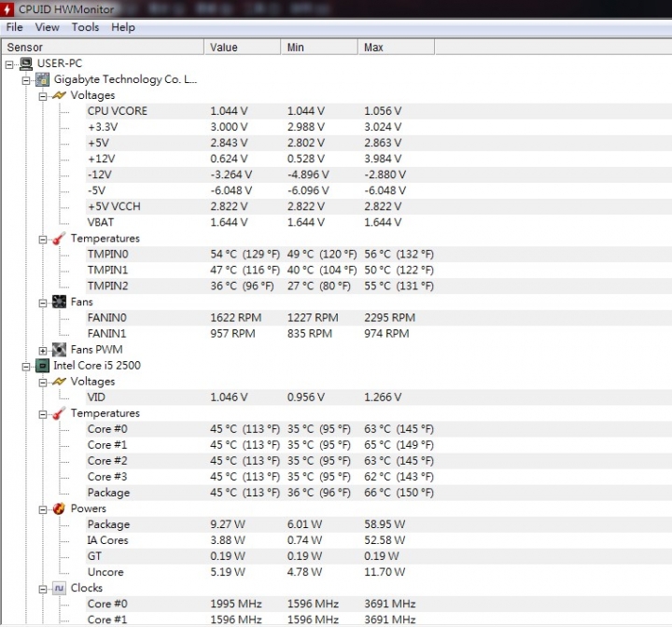Click the motherboard Voltages lightning icon
Viewport: 672px width, 627px height.
coord(59,95)
